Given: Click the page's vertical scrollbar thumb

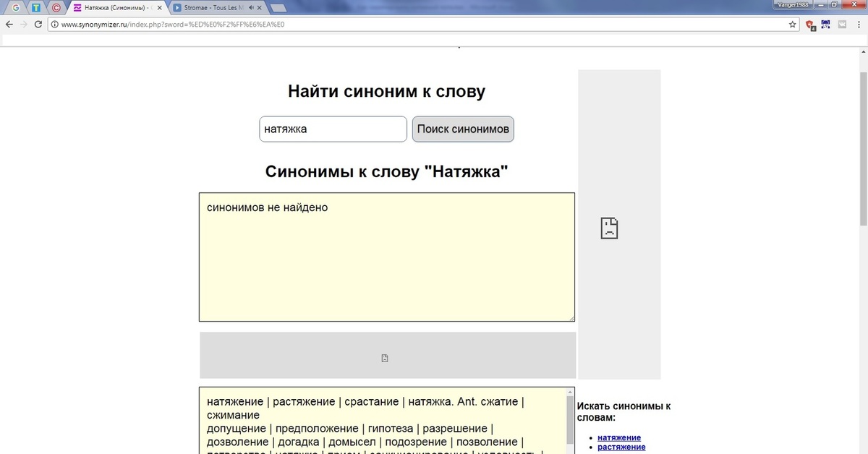Looking at the screenshot, I should point(862,148).
